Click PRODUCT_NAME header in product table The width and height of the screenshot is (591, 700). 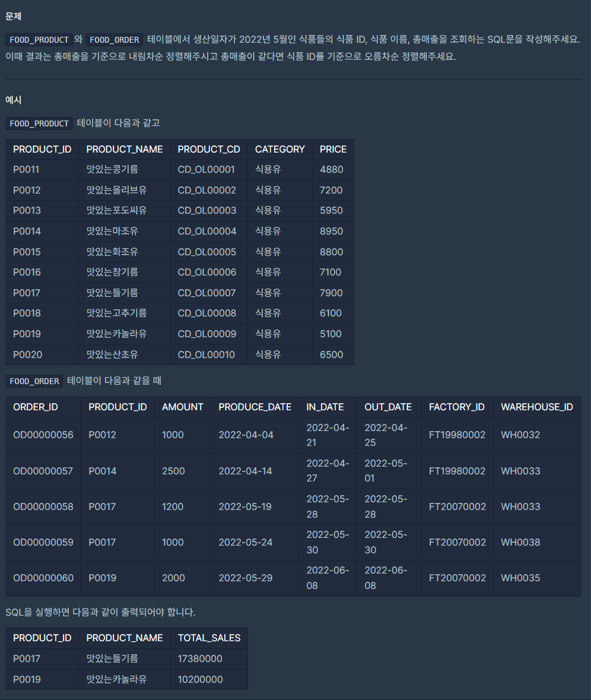coord(125,149)
